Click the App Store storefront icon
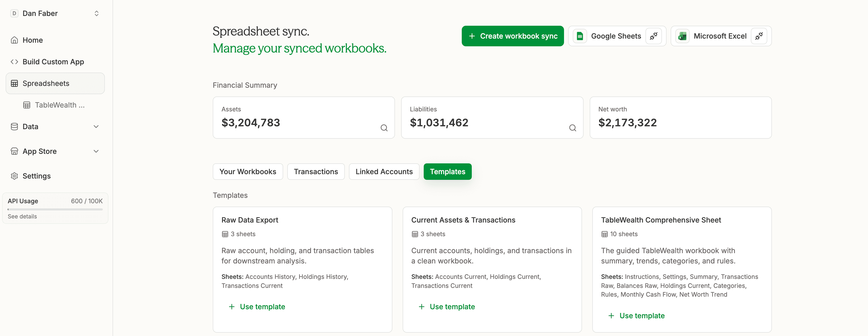This screenshot has height=336, width=868. pos(14,151)
